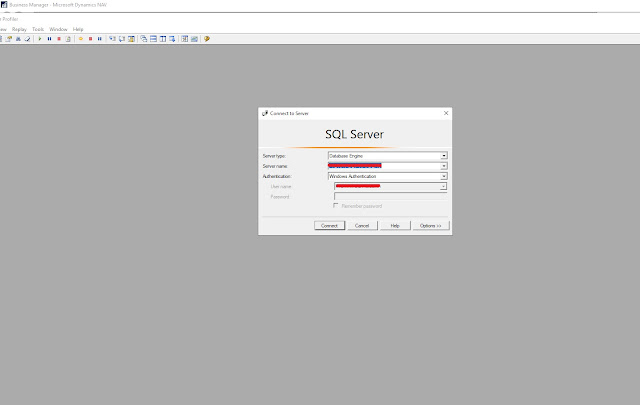Screen dimensions: 640x405
Task: Click the Help button in Connect to Server dialog
Action: (x=395, y=225)
